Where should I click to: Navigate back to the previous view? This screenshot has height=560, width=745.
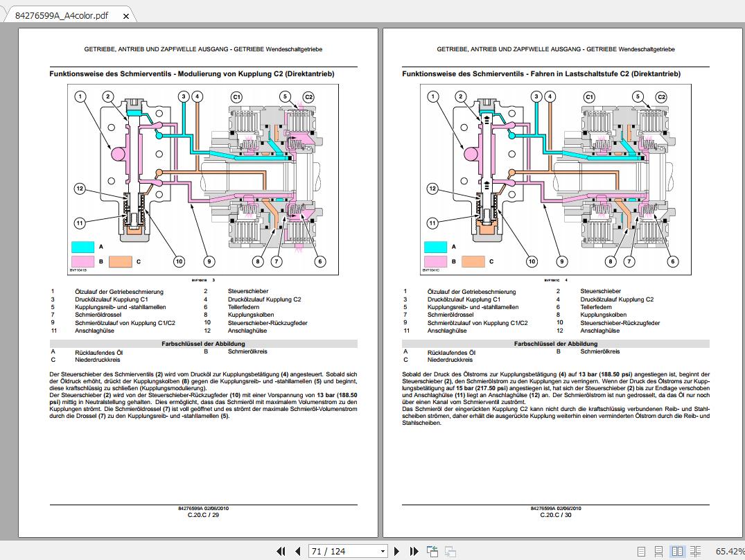431,550
